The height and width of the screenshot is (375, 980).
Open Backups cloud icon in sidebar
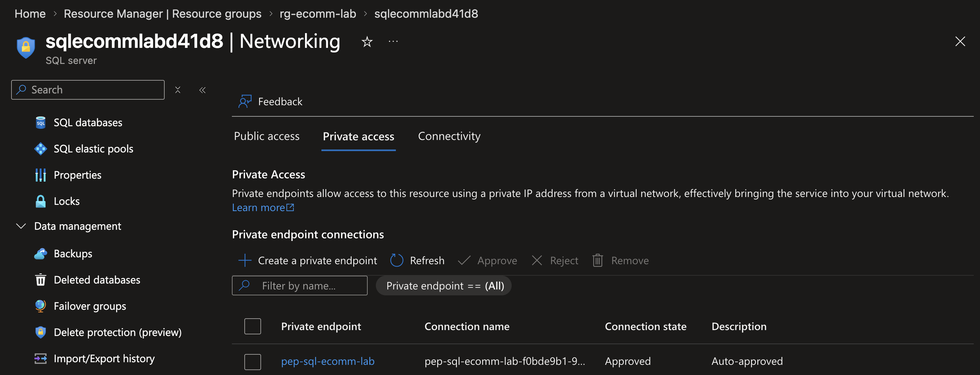pyautogui.click(x=40, y=254)
